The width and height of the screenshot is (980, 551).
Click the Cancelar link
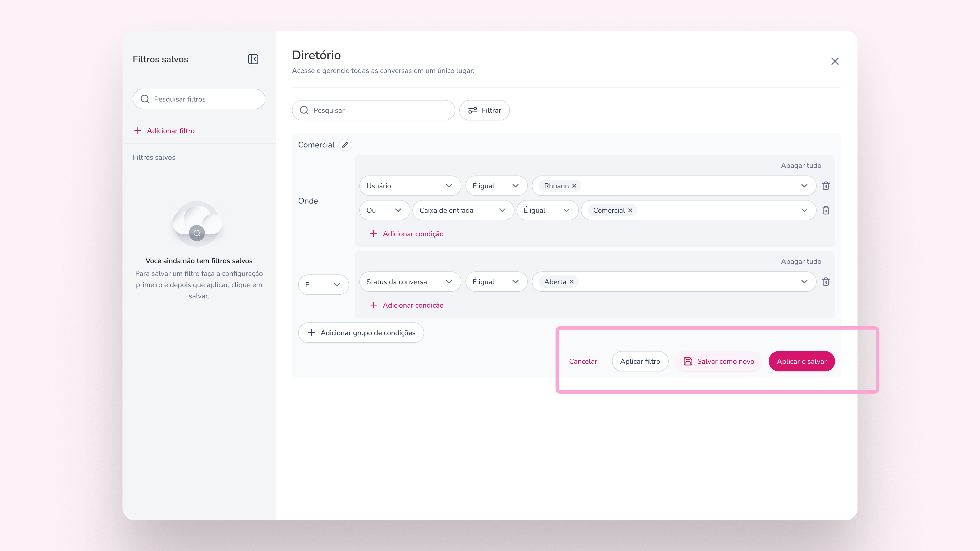(583, 361)
